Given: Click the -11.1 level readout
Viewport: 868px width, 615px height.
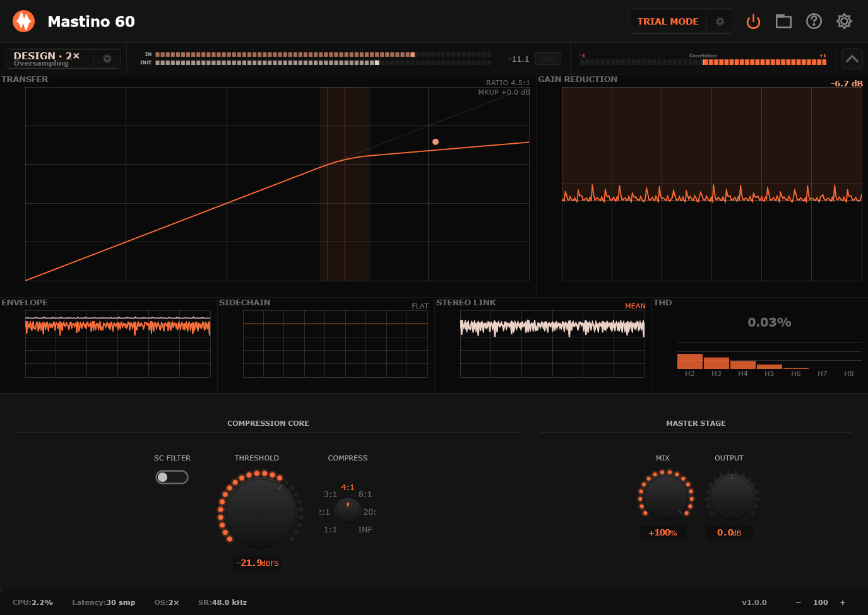Looking at the screenshot, I should (x=518, y=59).
